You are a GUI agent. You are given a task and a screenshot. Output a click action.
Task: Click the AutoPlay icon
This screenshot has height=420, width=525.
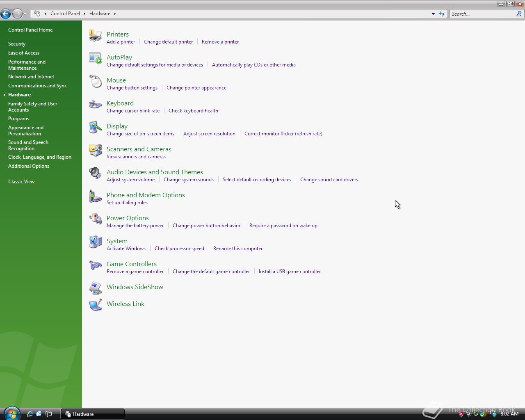[x=96, y=58]
